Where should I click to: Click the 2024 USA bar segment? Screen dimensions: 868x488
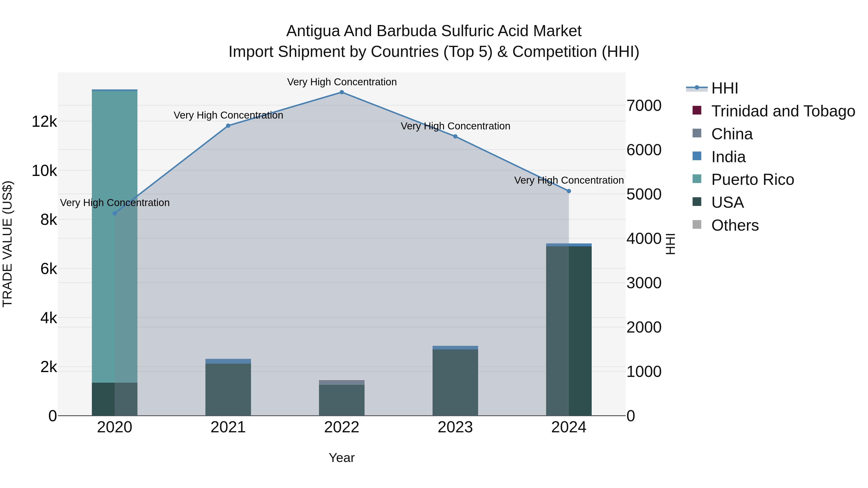(x=569, y=331)
